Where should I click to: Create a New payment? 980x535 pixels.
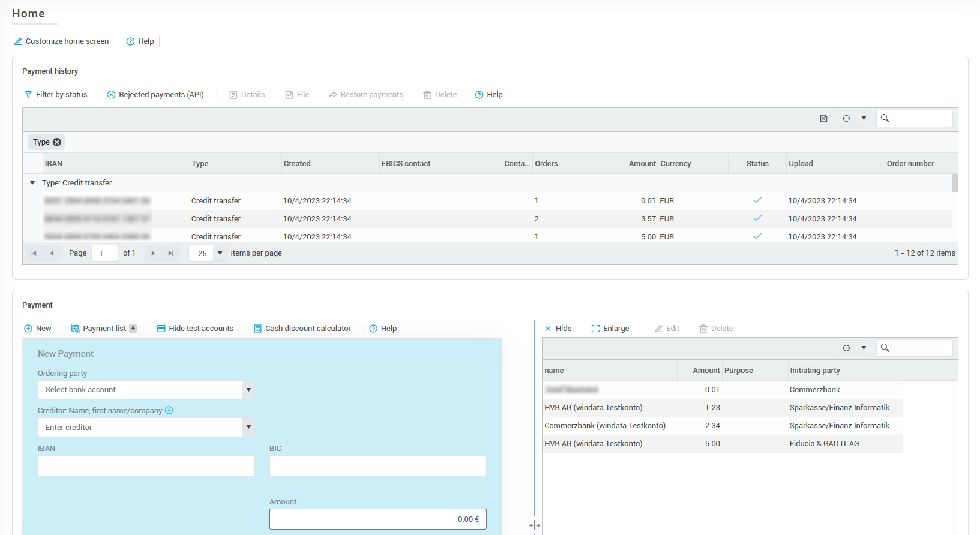pos(38,329)
